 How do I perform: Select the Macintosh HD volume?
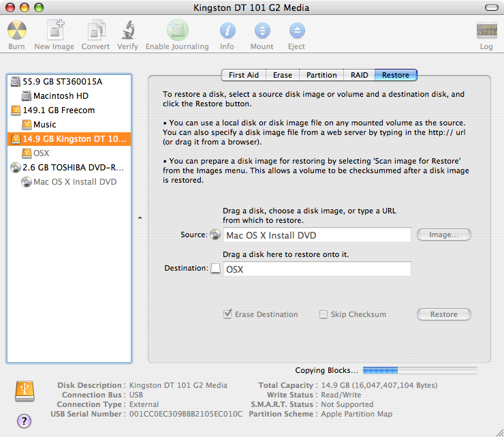[x=69, y=96]
